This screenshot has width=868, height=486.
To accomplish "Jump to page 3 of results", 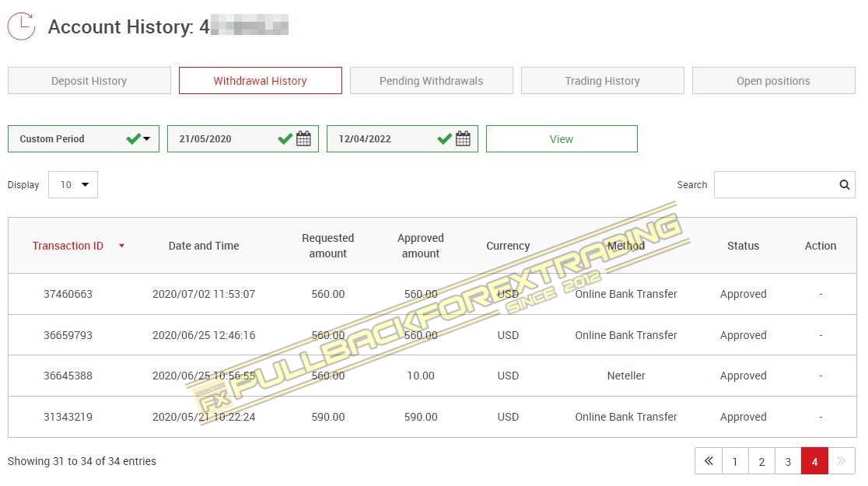I will click(x=788, y=461).
